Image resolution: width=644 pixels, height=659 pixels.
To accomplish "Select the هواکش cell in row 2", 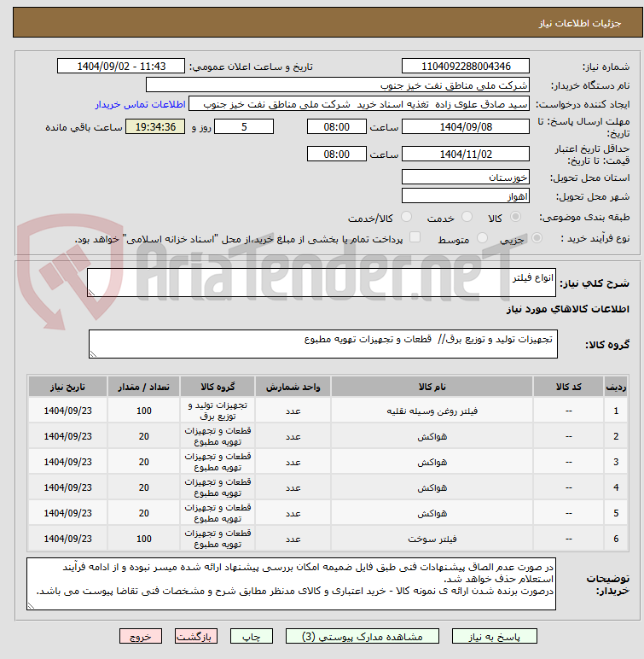I will click(x=432, y=436).
